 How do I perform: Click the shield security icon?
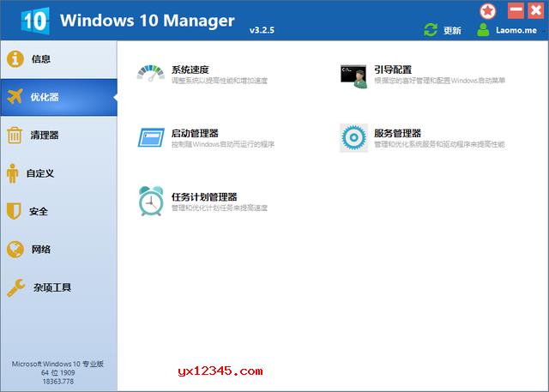(x=14, y=211)
